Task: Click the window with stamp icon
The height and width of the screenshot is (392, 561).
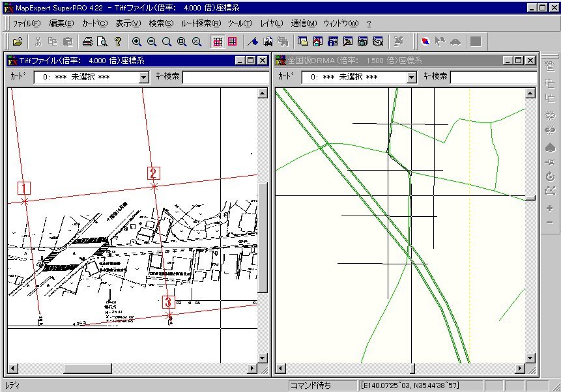Action: (x=378, y=42)
